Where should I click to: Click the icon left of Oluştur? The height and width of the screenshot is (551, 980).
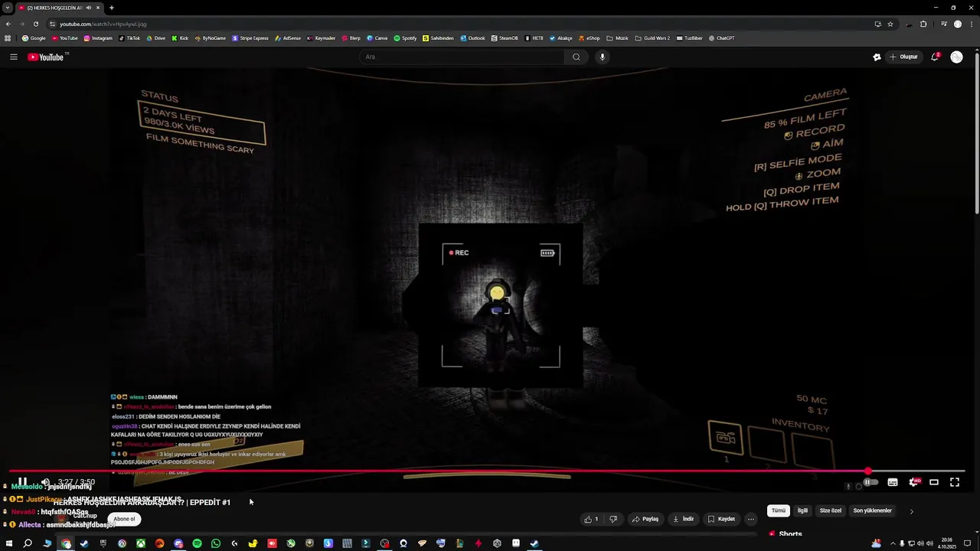click(x=877, y=57)
